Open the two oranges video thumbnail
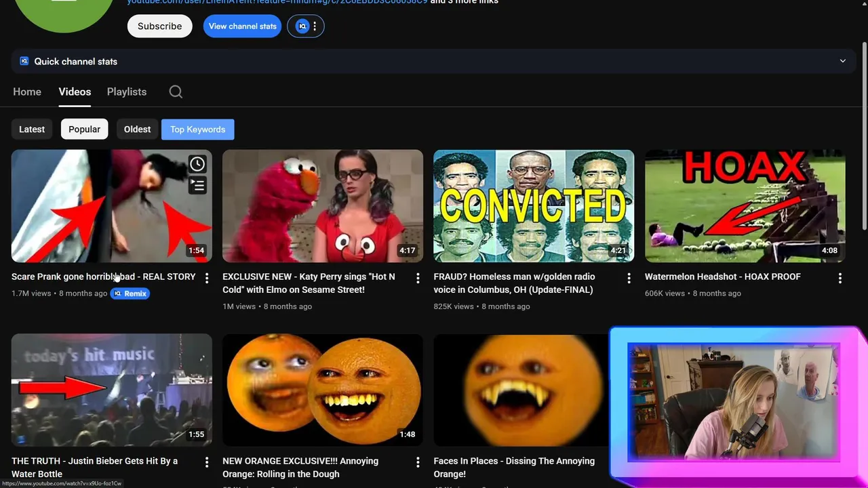Screen dimensions: 868x488 [x=323, y=390]
